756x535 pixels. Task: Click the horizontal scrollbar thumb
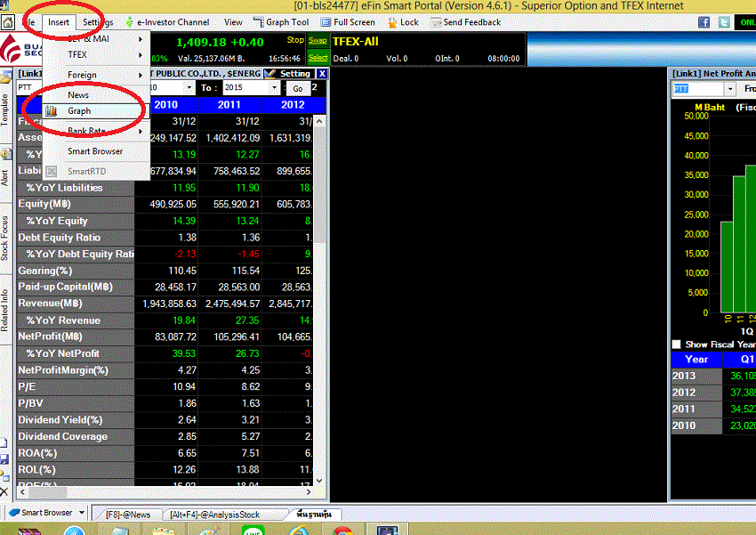pos(47,492)
